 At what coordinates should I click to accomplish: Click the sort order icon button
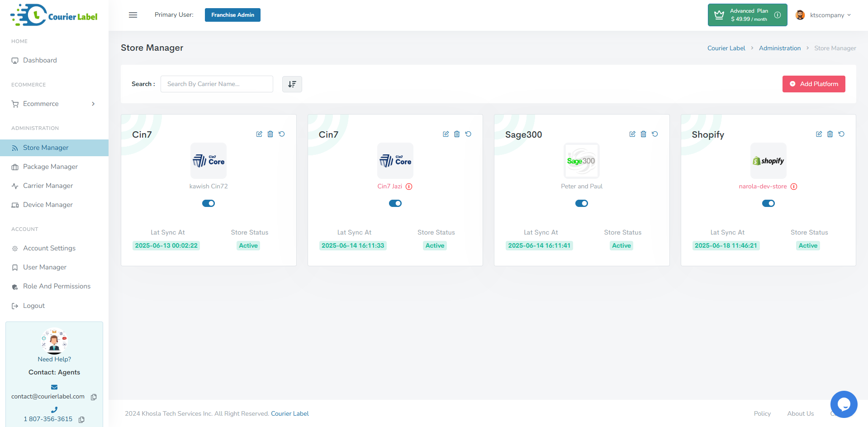pos(292,84)
